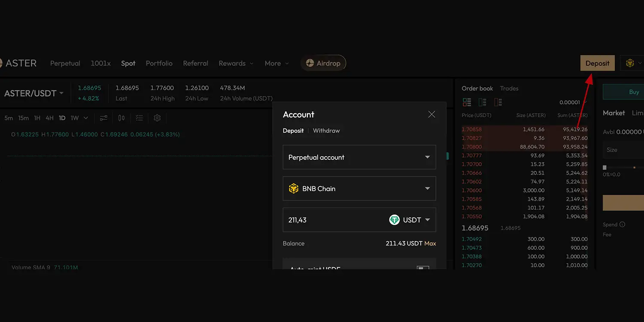Open the BNB Chain network dropdown
Screen dimensions: 644x322
[359, 188]
